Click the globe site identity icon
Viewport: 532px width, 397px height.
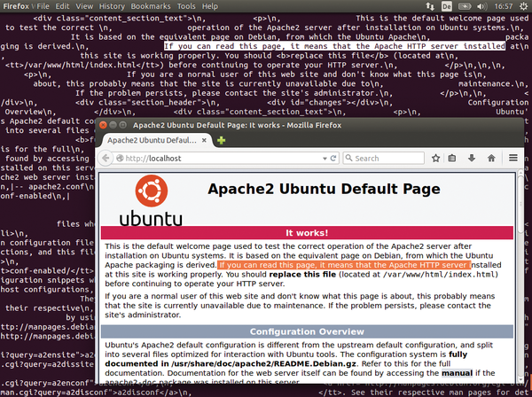click(x=120, y=159)
